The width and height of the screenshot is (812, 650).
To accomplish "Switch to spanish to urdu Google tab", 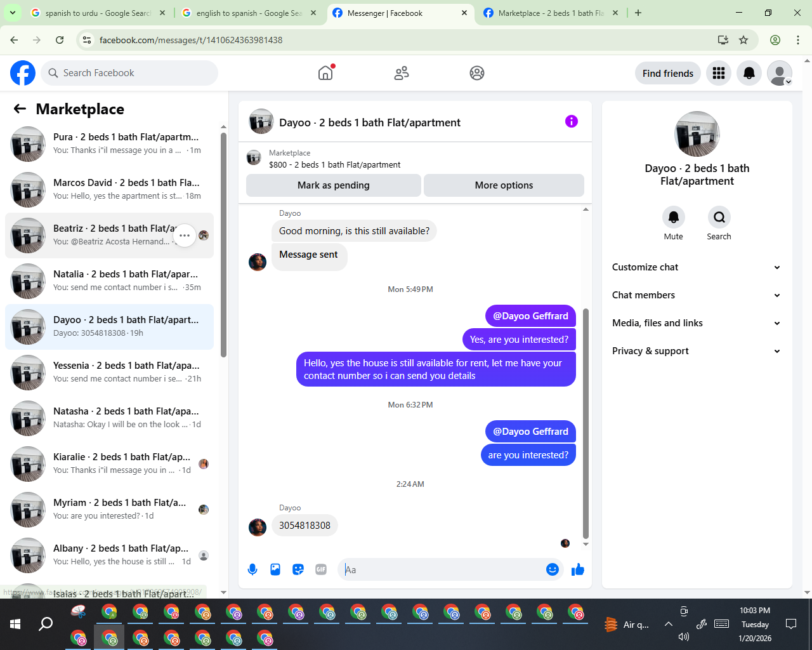I will tap(98, 13).
